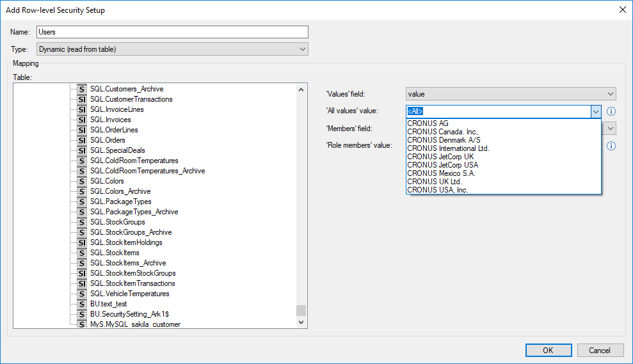Image resolution: width=633 pixels, height=364 pixels.
Task: Click the table icon beside BU.text_test
Action: [82, 304]
